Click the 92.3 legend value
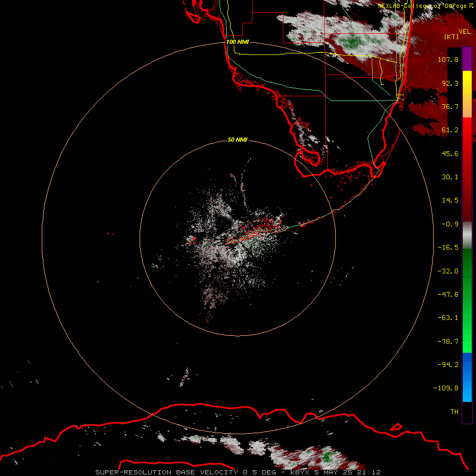Image resolution: width=476 pixels, height=476 pixels. (x=450, y=83)
